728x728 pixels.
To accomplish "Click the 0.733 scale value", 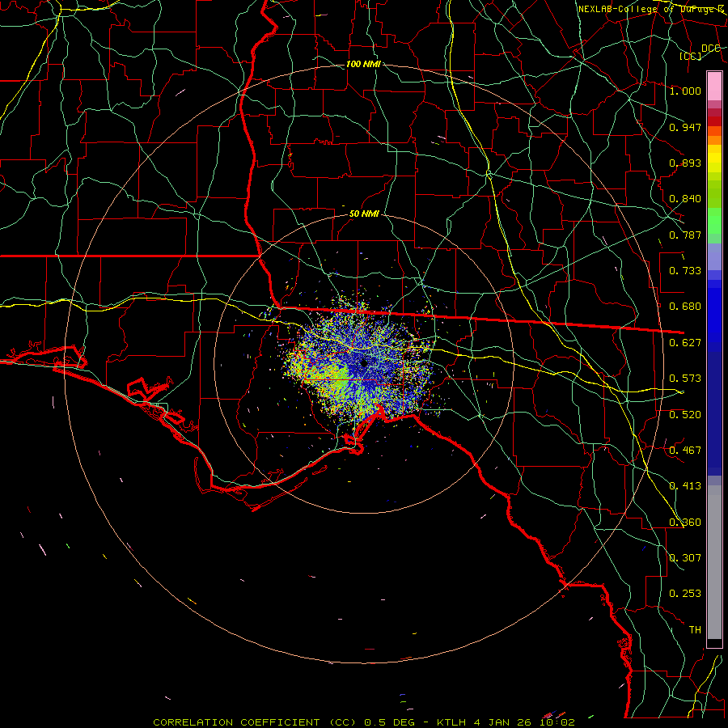I will (685, 271).
